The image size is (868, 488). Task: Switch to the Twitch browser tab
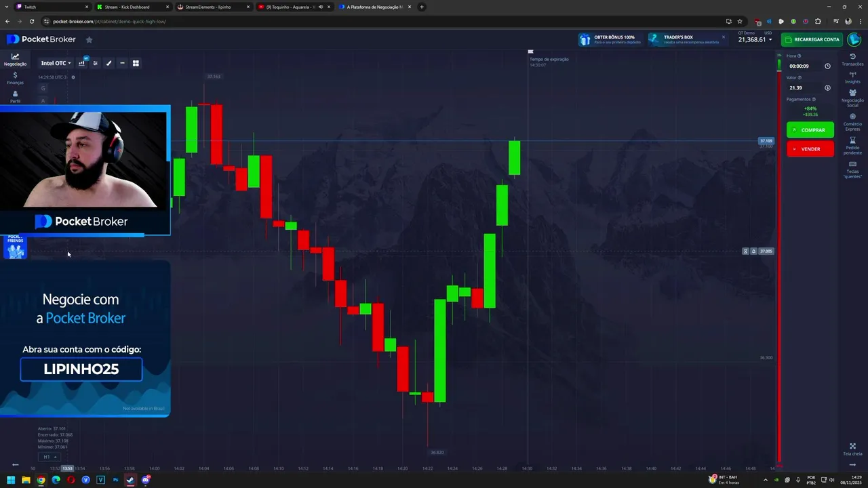[x=53, y=7]
